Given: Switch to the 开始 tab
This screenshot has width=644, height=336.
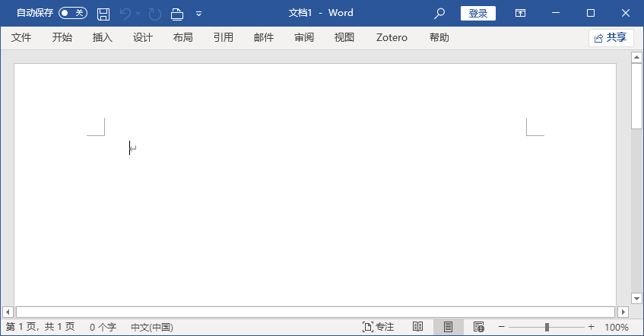Looking at the screenshot, I should tap(62, 37).
